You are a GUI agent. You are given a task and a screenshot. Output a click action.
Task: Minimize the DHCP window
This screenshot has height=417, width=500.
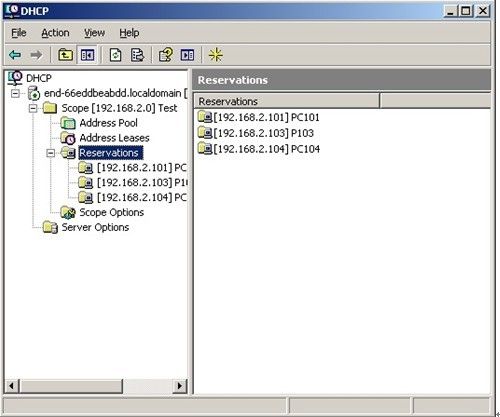(450, 11)
